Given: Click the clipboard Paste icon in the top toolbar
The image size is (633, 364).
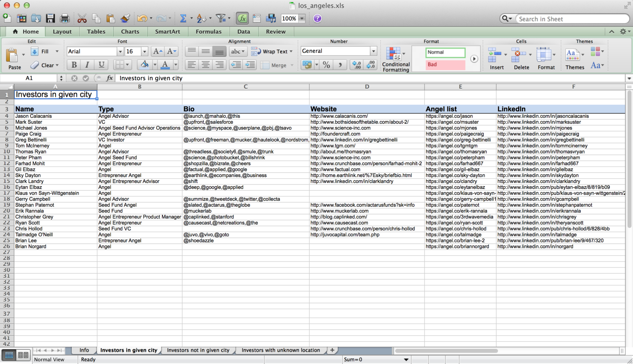Looking at the screenshot, I should click(x=110, y=18).
